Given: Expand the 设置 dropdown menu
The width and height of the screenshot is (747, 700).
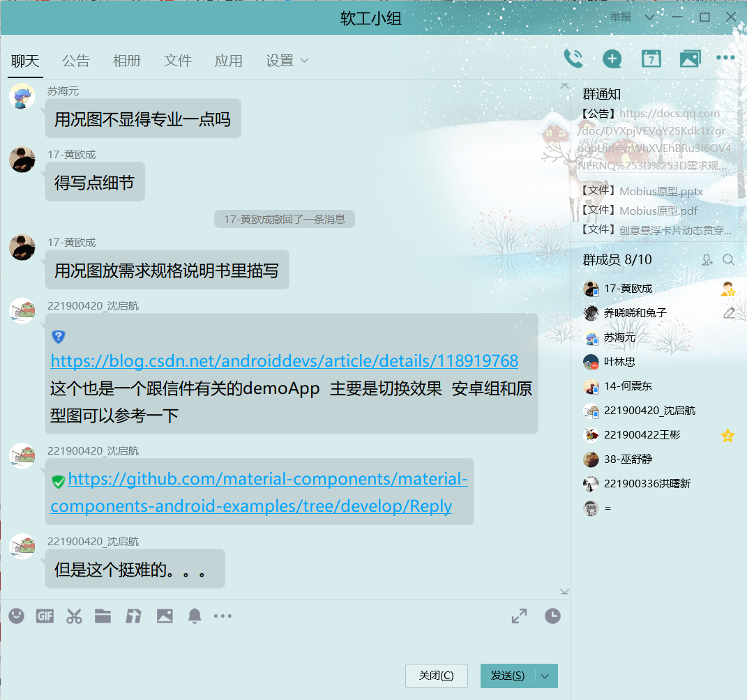Looking at the screenshot, I should point(287,61).
